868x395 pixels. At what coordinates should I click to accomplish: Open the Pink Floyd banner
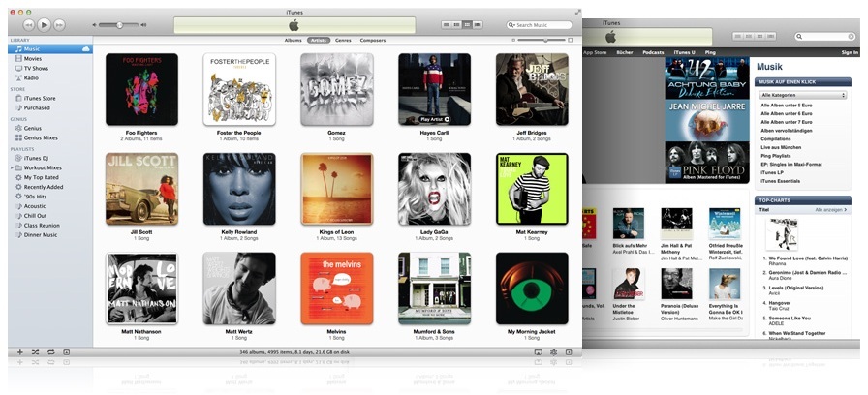pyautogui.click(x=707, y=163)
